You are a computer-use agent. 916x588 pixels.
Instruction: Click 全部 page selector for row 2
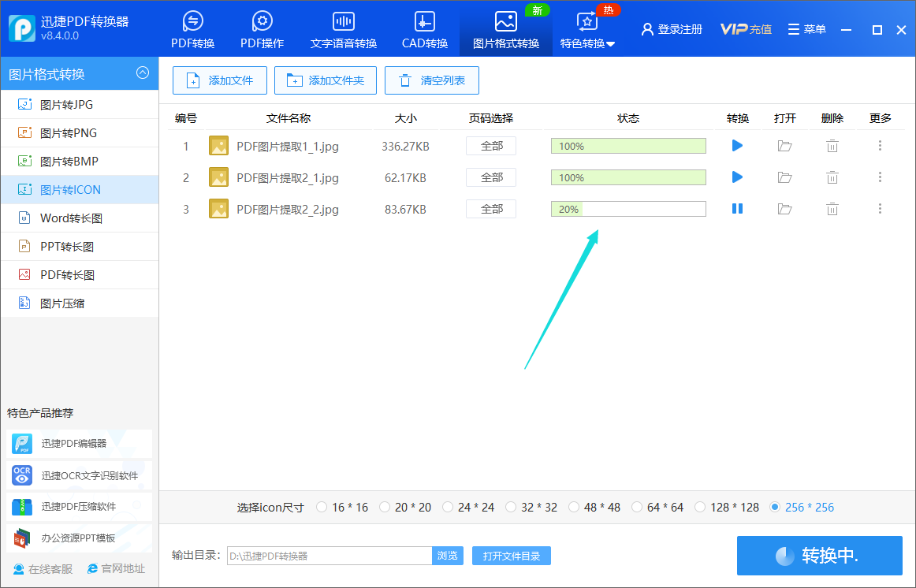coord(490,177)
